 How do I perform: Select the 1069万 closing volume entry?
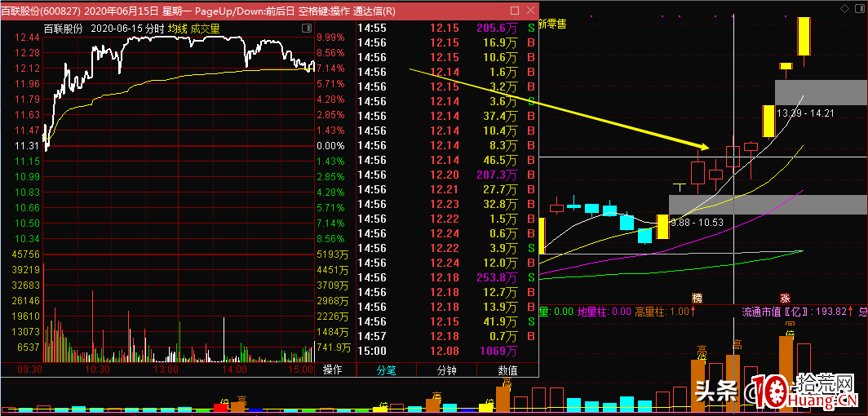[x=500, y=351]
